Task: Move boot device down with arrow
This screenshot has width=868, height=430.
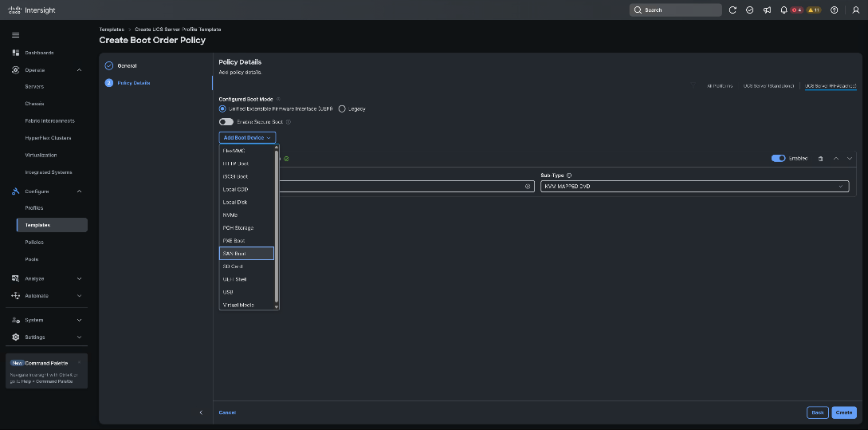Action: click(850, 159)
